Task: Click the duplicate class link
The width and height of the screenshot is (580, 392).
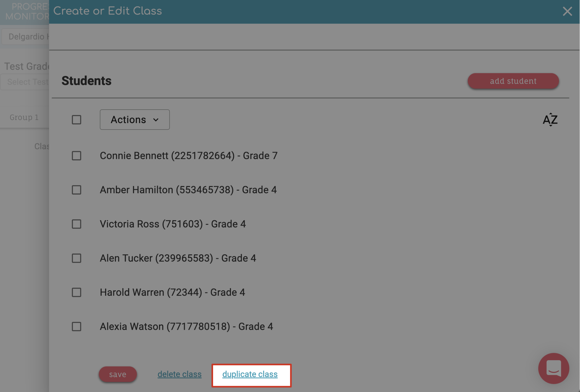Action: coord(250,374)
